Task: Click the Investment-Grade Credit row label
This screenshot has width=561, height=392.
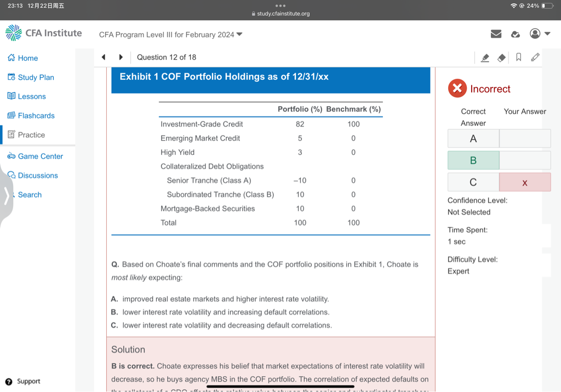Action: [202, 124]
